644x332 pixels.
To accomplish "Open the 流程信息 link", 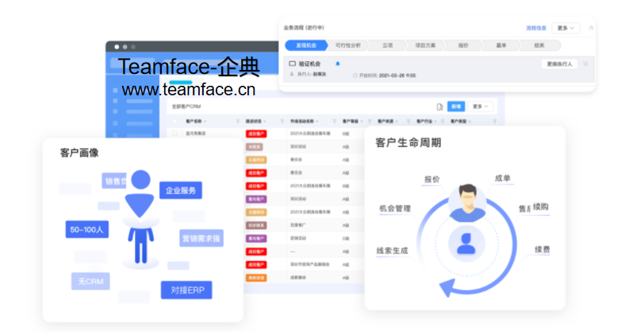I will click(x=536, y=28).
